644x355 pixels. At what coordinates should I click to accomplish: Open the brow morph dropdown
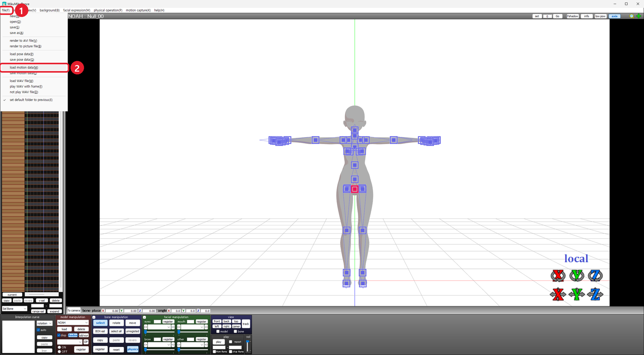pyautogui.click(x=159, y=345)
